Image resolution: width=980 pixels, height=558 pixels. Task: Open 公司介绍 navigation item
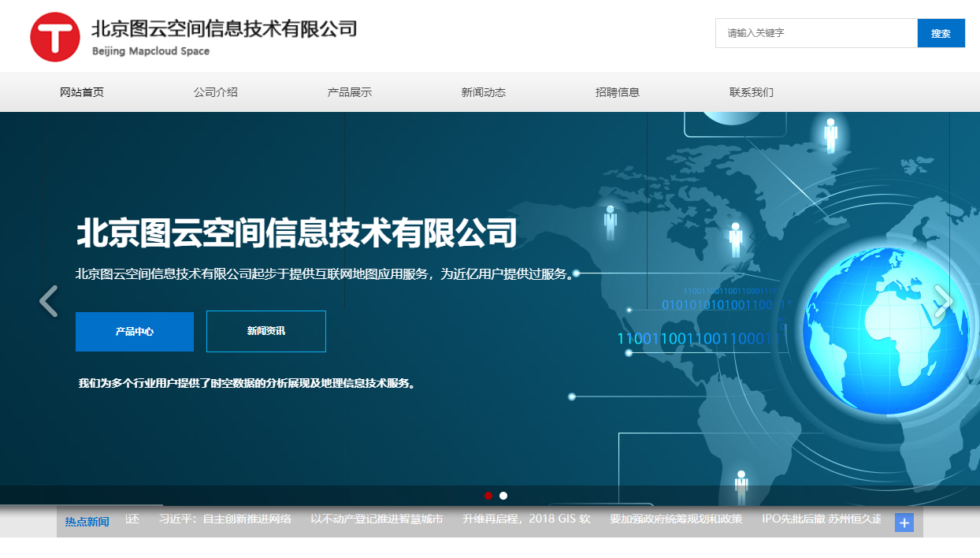coord(216,92)
